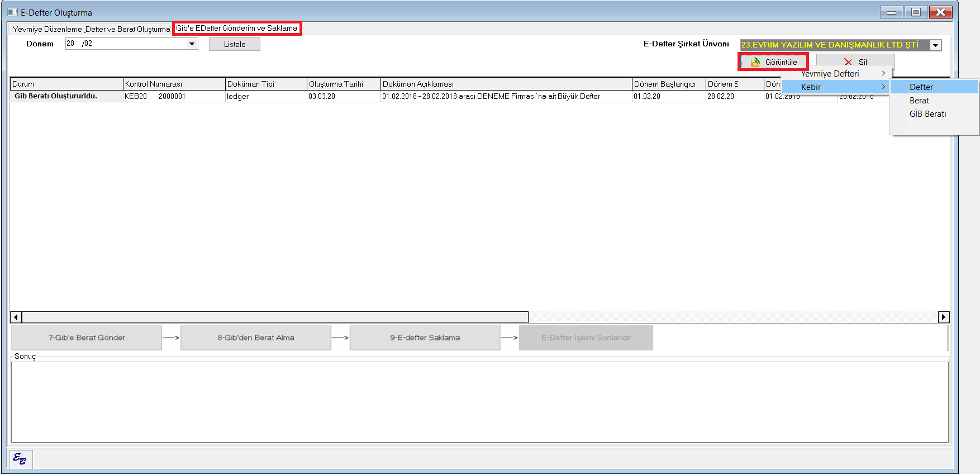Click the 9-E-defter Saklama button
Viewport: 980px width, 474px height.
[x=425, y=338]
